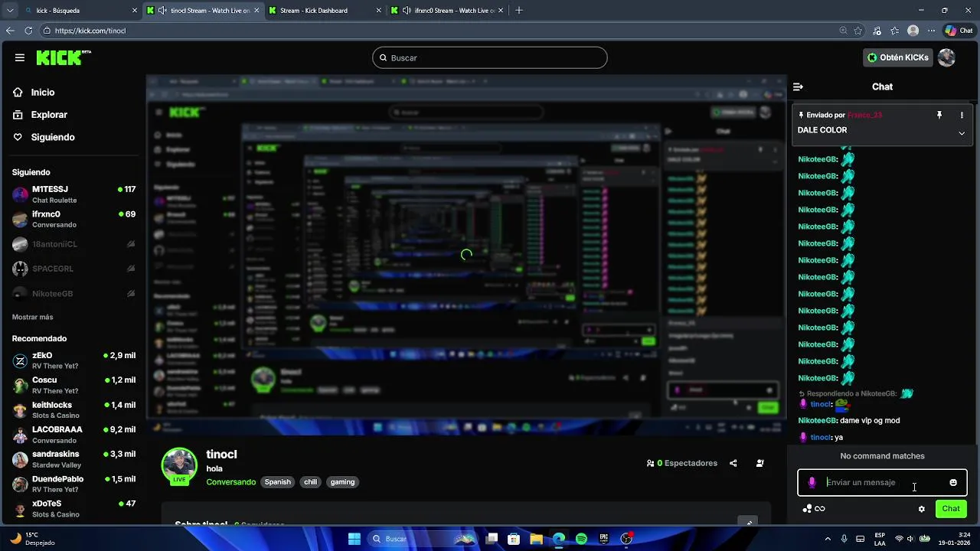Open offline channel NikoteeGB in sidebar
This screenshot has width=980, height=551.
(73, 294)
